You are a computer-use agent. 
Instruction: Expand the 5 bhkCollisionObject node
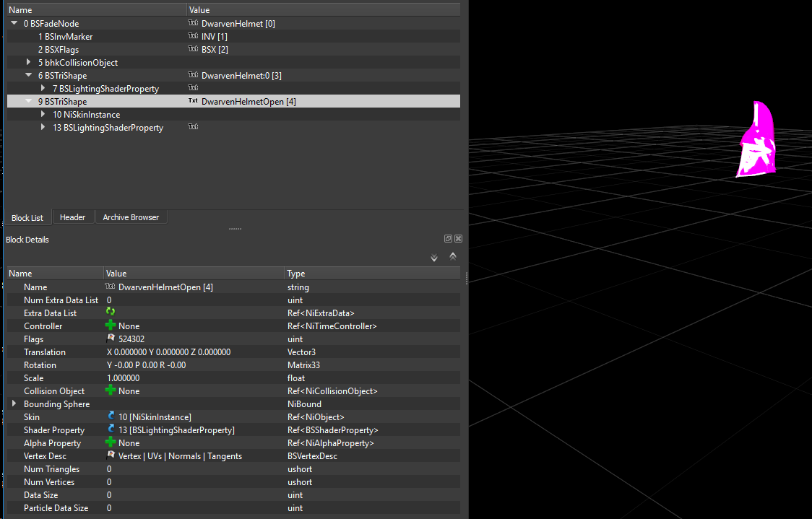(x=28, y=62)
